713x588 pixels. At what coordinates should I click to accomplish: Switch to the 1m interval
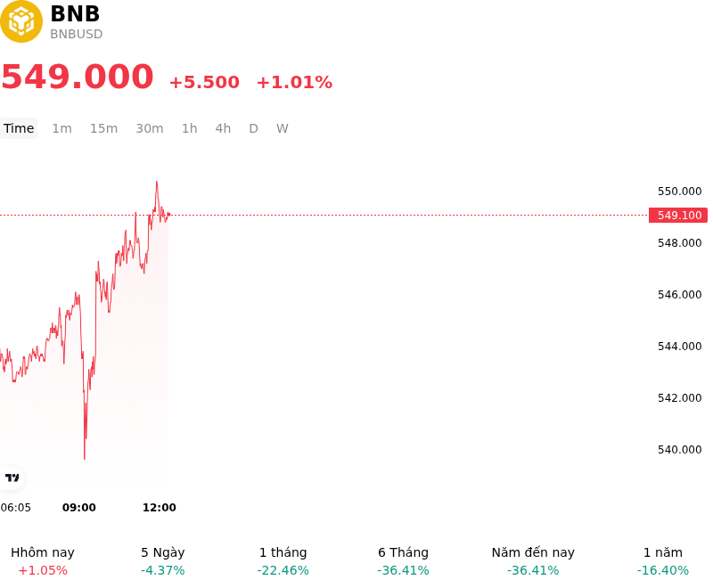coord(61,128)
